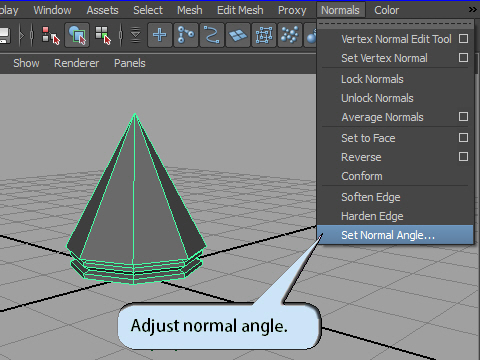Toggle the Joints selection mask icon
The height and width of the screenshot is (360, 480).
tap(186, 35)
